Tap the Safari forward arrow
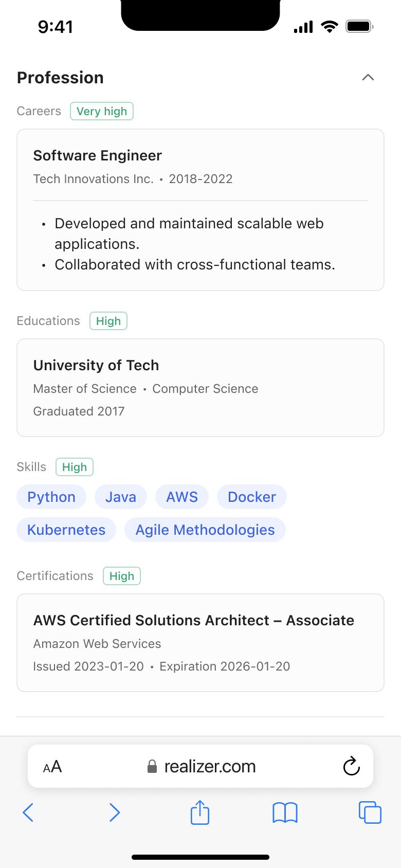 115,812
